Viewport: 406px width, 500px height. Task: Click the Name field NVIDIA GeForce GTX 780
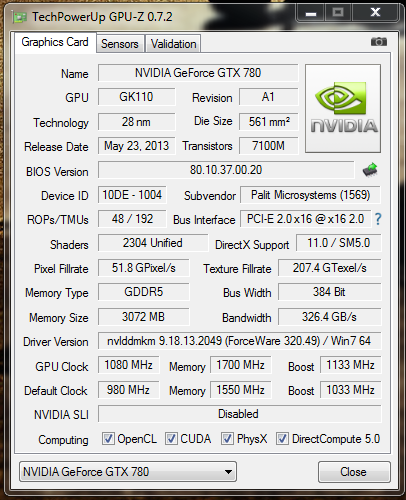198,73
